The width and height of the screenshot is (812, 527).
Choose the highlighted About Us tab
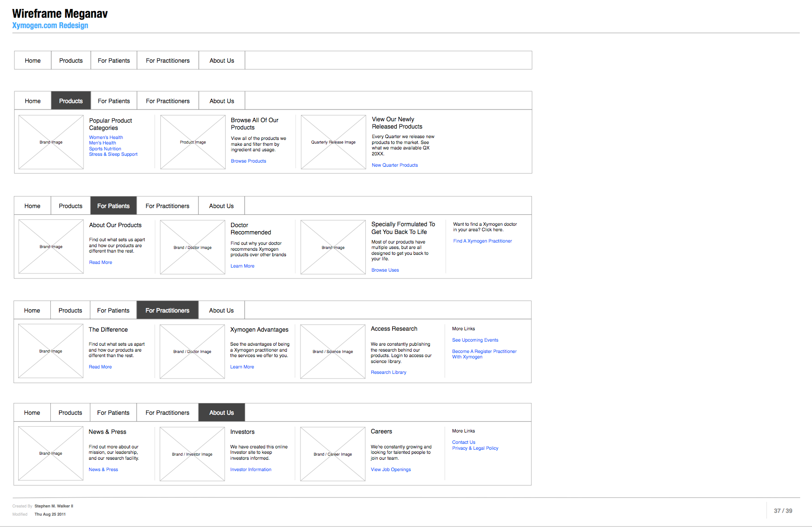(x=221, y=413)
